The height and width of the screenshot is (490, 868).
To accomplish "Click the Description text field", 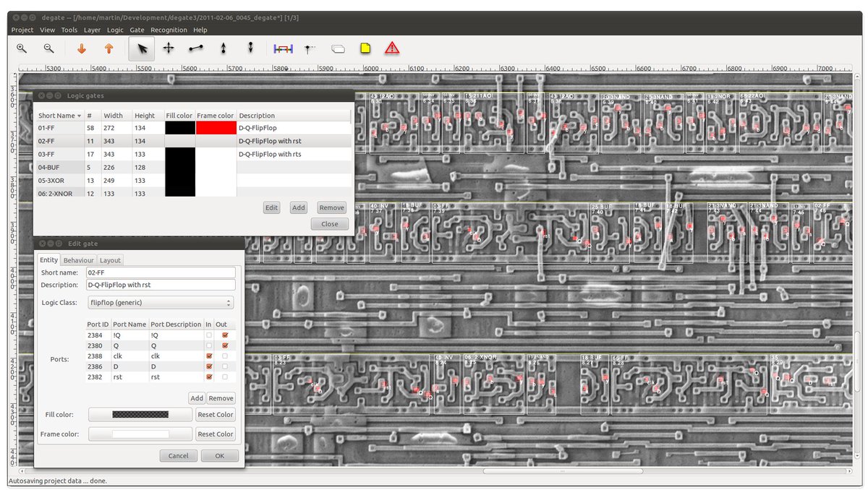I will (160, 285).
